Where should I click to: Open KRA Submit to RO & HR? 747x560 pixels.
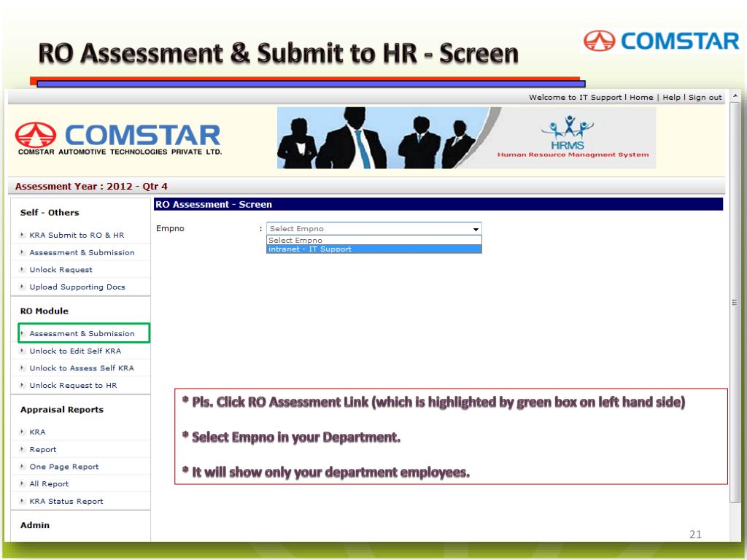77,235
